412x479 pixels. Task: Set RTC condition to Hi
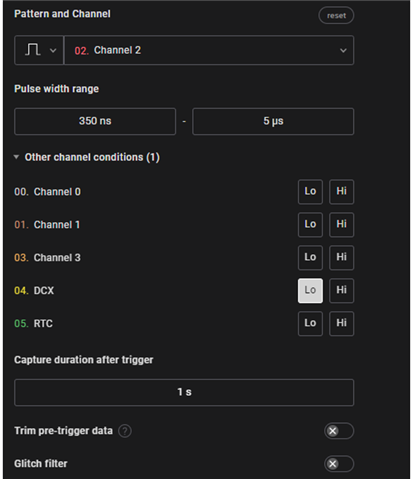[x=341, y=323]
